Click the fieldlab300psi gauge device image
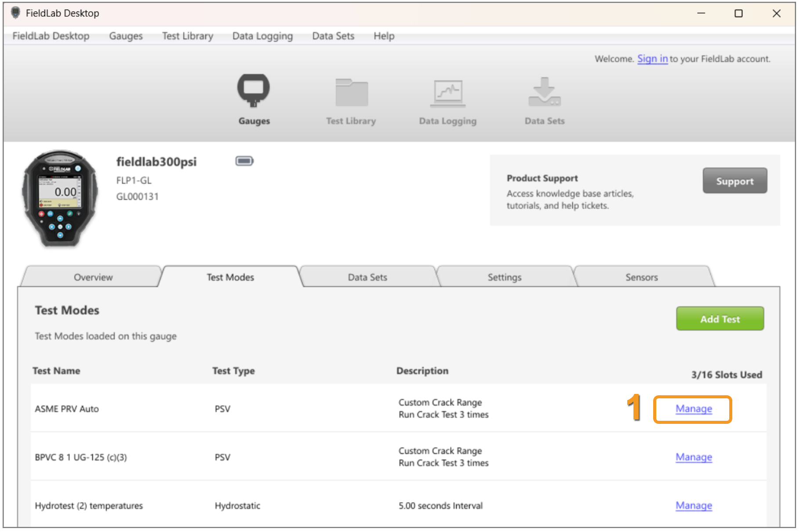This screenshot has width=800, height=532. pos(60,199)
